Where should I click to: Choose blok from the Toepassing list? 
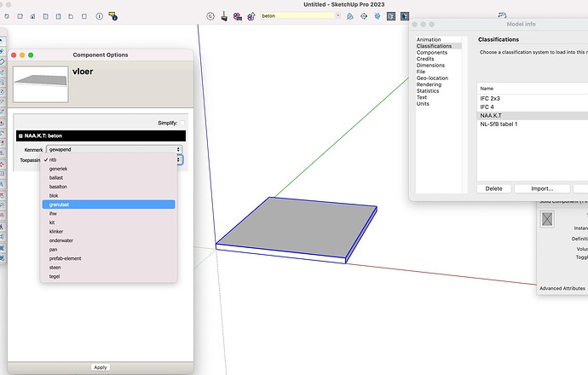tap(108, 196)
